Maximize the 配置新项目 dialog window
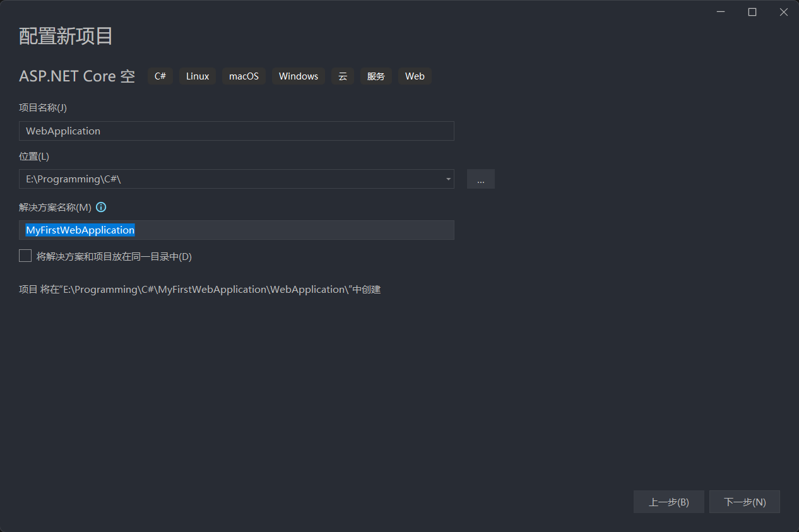The height and width of the screenshot is (532, 799). click(752, 12)
